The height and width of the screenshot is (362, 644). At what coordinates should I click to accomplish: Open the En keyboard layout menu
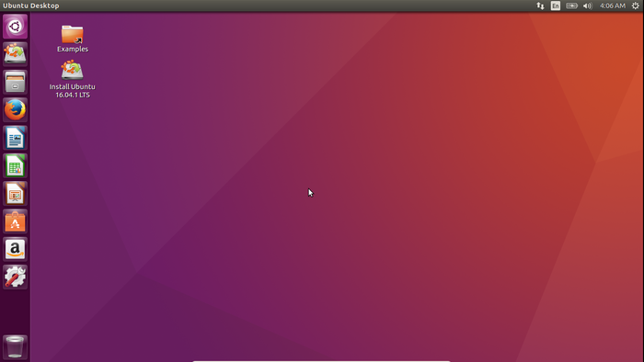556,6
